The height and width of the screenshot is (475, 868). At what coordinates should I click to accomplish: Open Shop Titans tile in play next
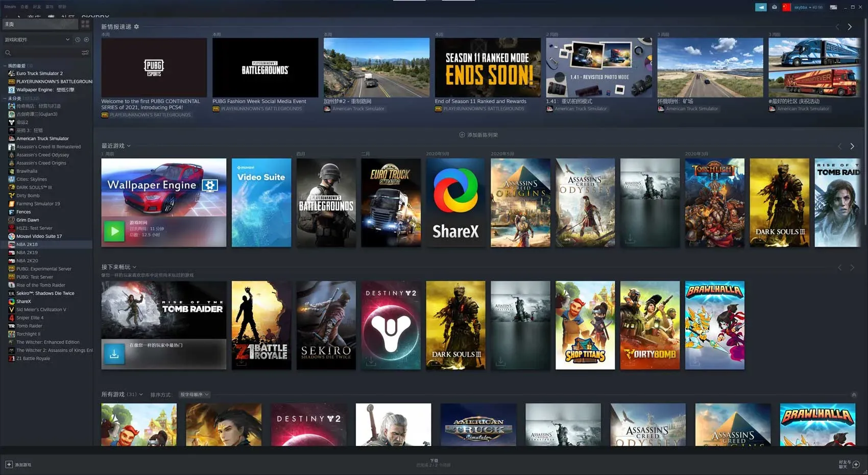coord(585,325)
